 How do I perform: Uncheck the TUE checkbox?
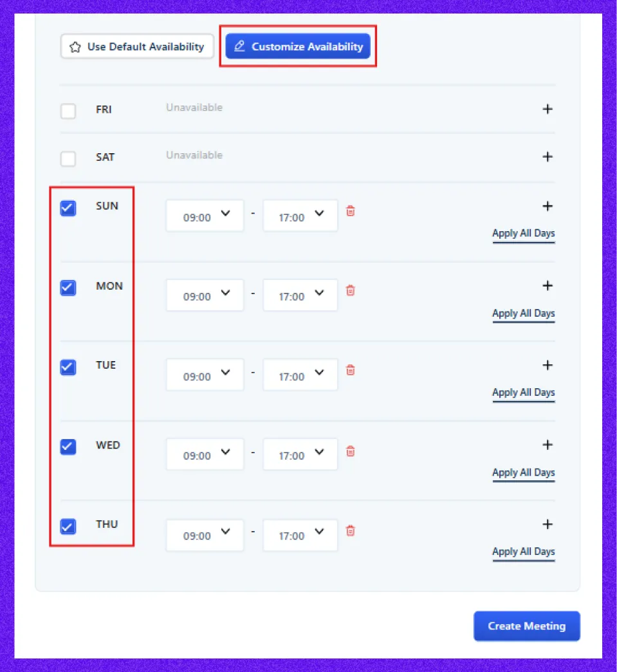pos(68,368)
